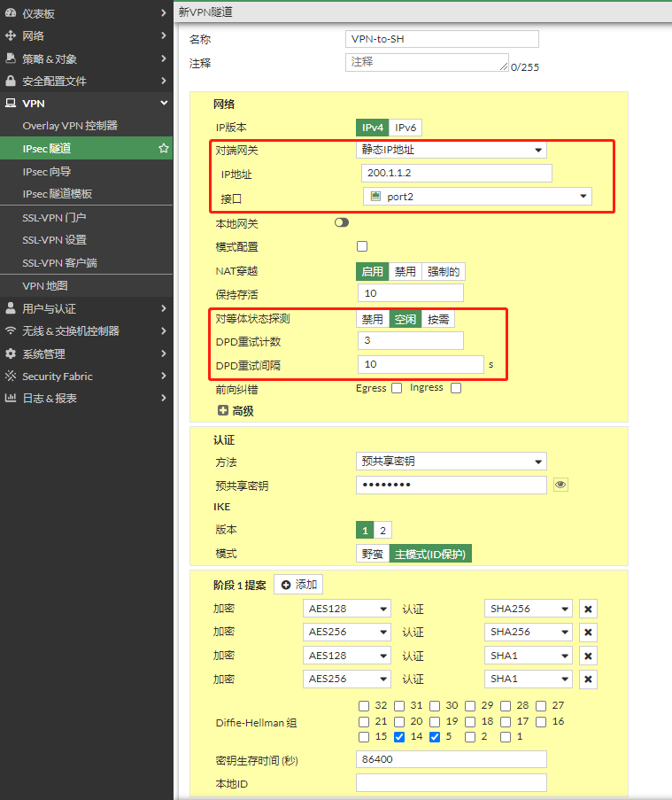Toggle the 本地网关 switch

point(342,223)
